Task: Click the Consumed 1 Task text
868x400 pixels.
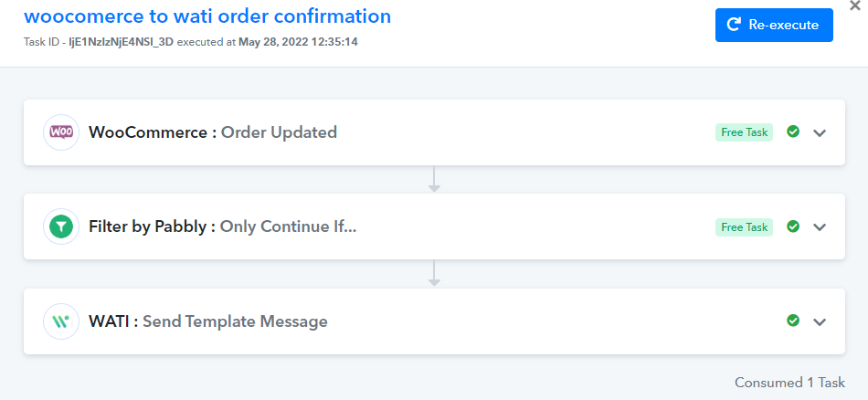Action: coord(789,383)
